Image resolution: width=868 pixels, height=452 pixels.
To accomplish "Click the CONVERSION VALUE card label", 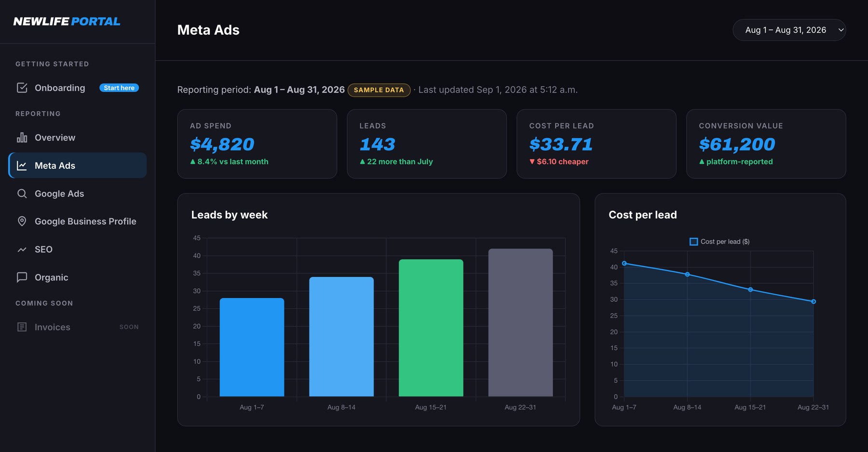I will click(x=741, y=126).
